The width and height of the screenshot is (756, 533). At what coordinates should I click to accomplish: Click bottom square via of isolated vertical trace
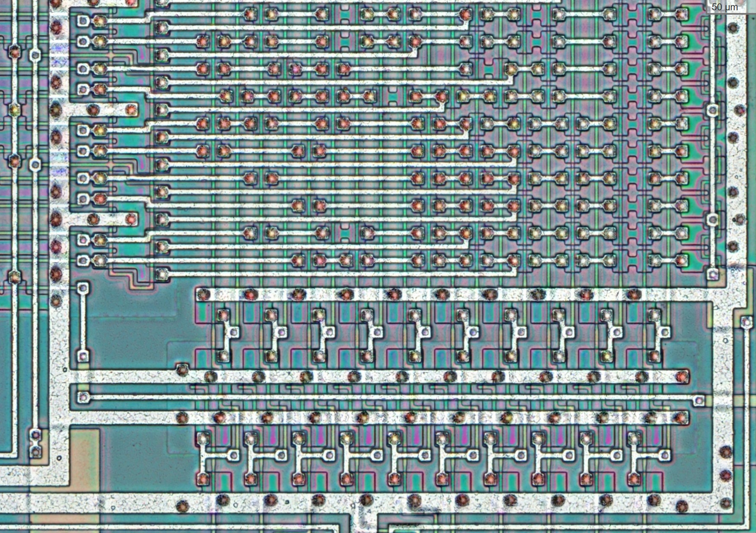(x=83, y=356)
